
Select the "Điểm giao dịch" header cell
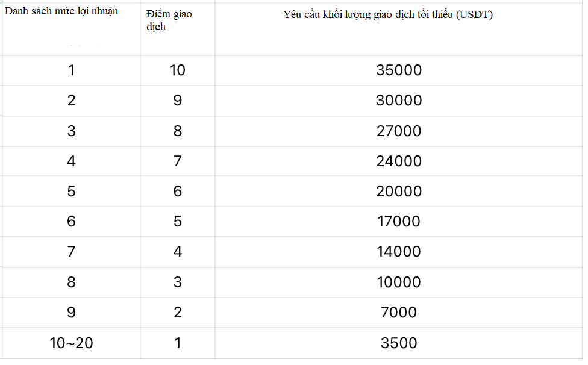pyautogui.click(x=169, y=20)
